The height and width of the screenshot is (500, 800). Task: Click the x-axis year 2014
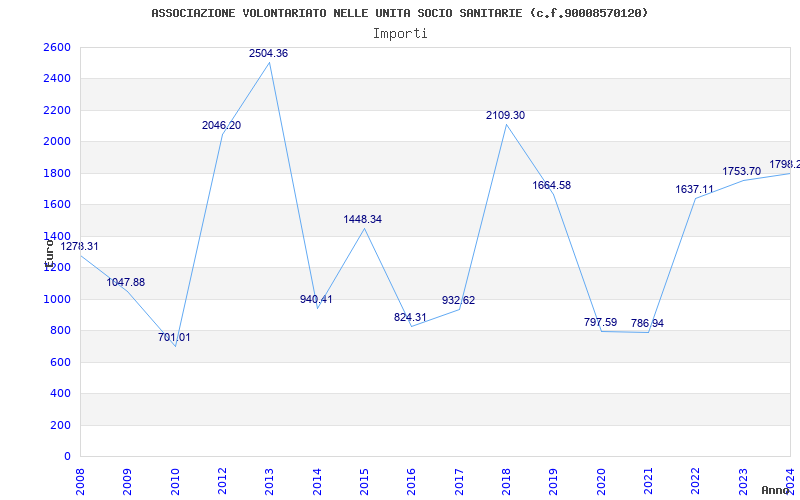317,482
